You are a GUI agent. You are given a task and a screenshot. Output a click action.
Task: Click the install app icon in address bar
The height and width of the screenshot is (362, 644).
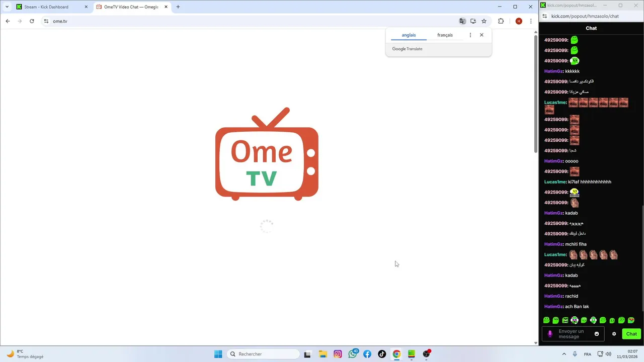click(x=473, y=21)
